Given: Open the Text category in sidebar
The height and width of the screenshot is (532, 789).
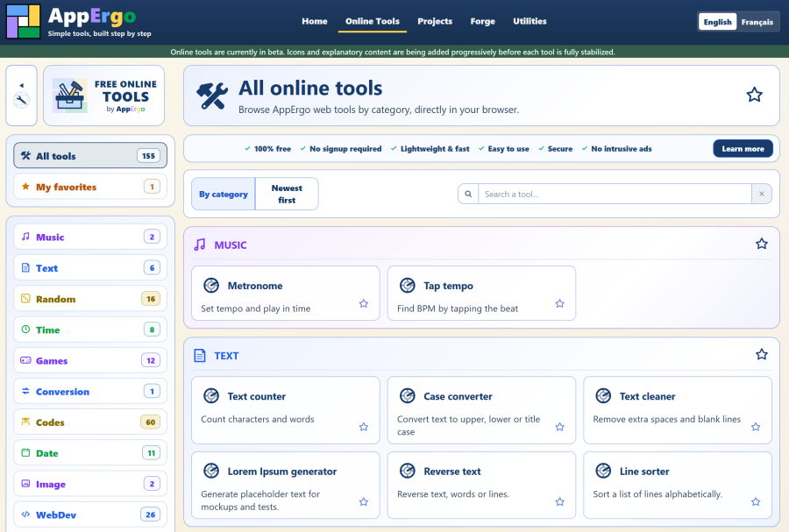Looking at the screenshot, I should click(x=90, y=267).
